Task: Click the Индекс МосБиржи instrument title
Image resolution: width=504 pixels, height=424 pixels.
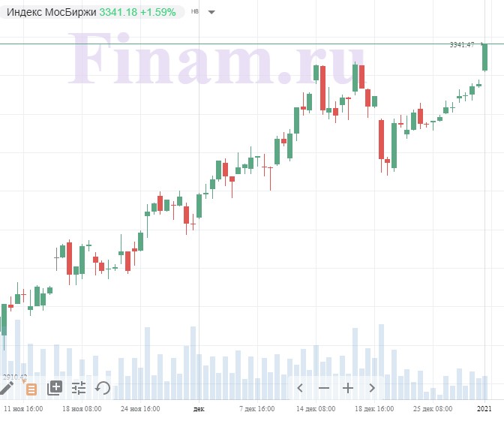Action: (52, 12)
